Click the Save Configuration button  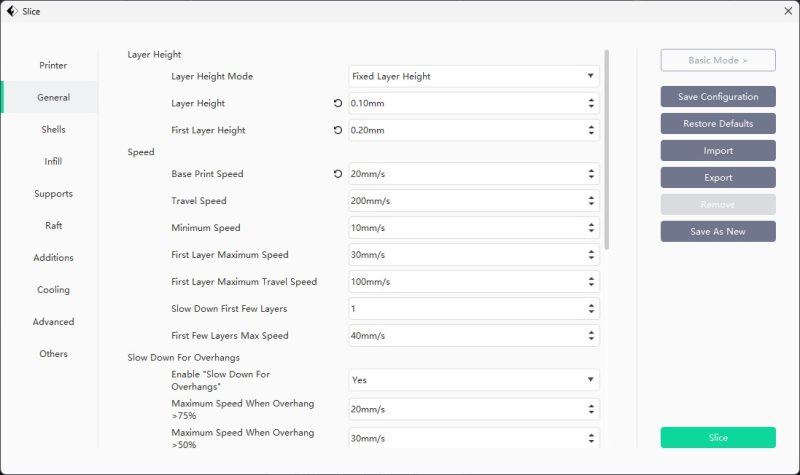point(718,96)
